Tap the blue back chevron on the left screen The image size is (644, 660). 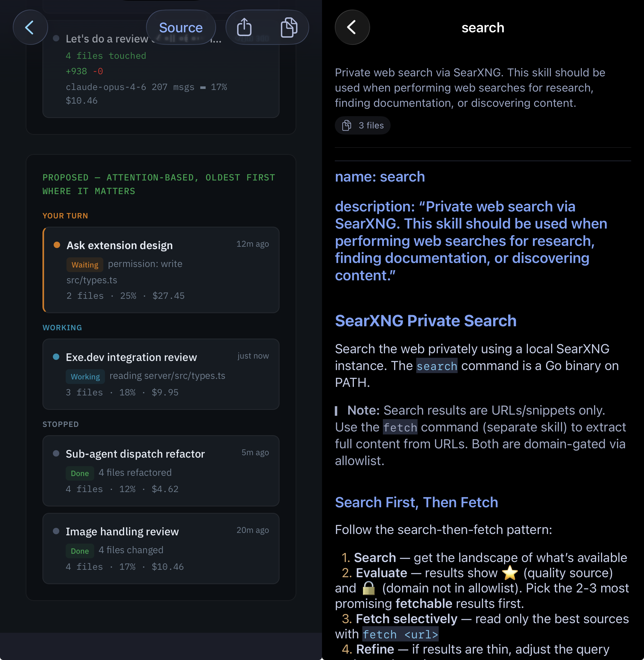30,27
